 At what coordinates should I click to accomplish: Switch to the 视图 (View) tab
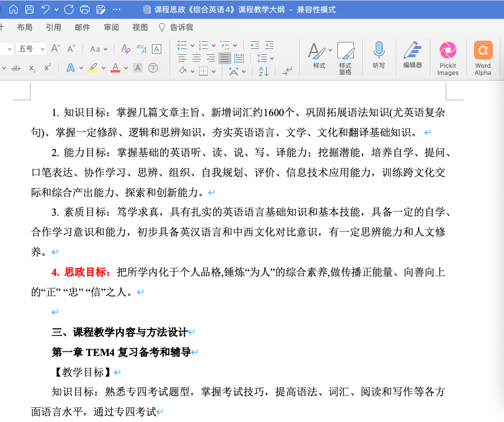point(140,27)
